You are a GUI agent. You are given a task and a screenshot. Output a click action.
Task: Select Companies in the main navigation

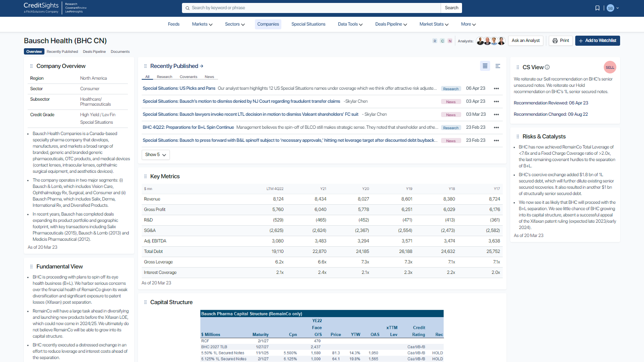[268, 24]
